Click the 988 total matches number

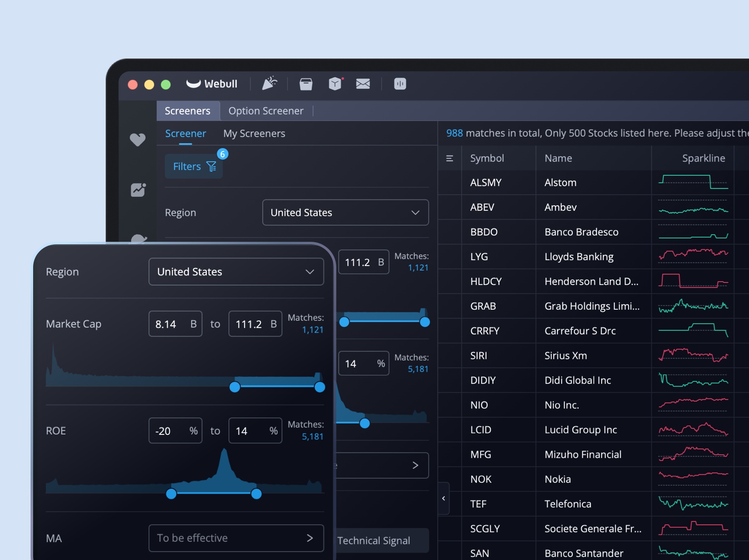tap(454, 133)
